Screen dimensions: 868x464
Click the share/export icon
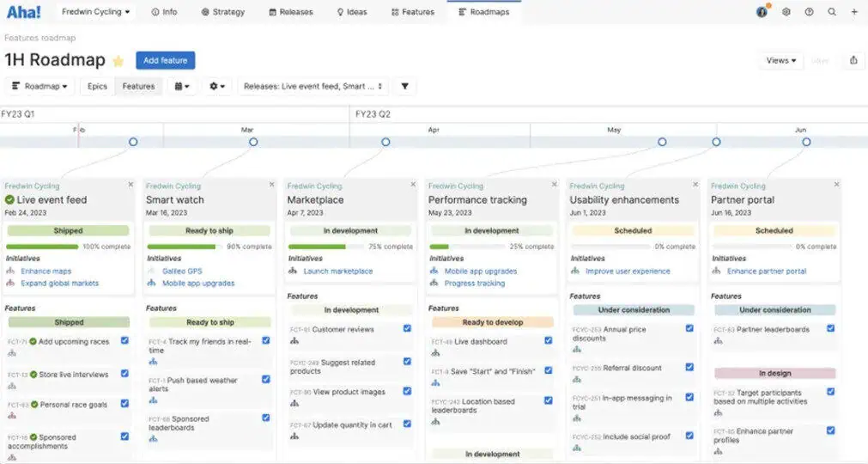853,60
